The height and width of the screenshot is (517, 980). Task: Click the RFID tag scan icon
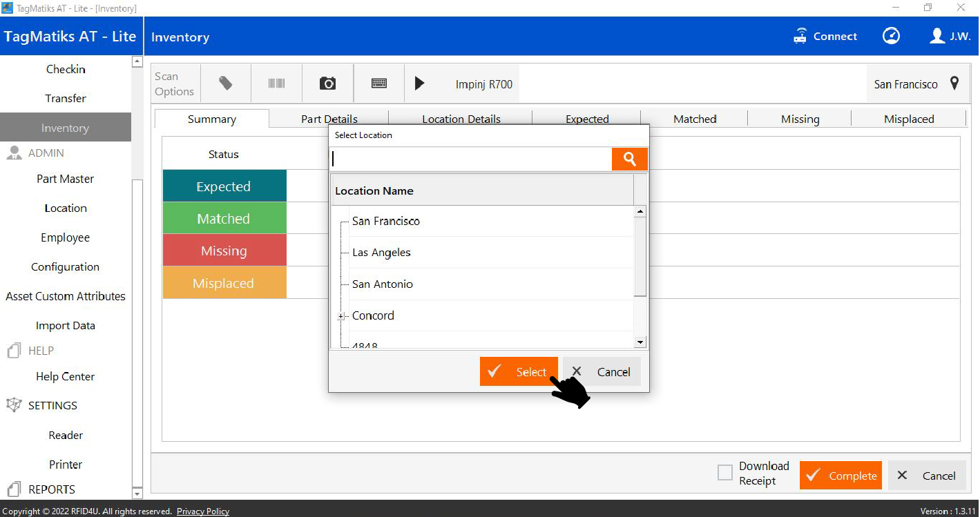pyautogui.click(x=225, y=84)
